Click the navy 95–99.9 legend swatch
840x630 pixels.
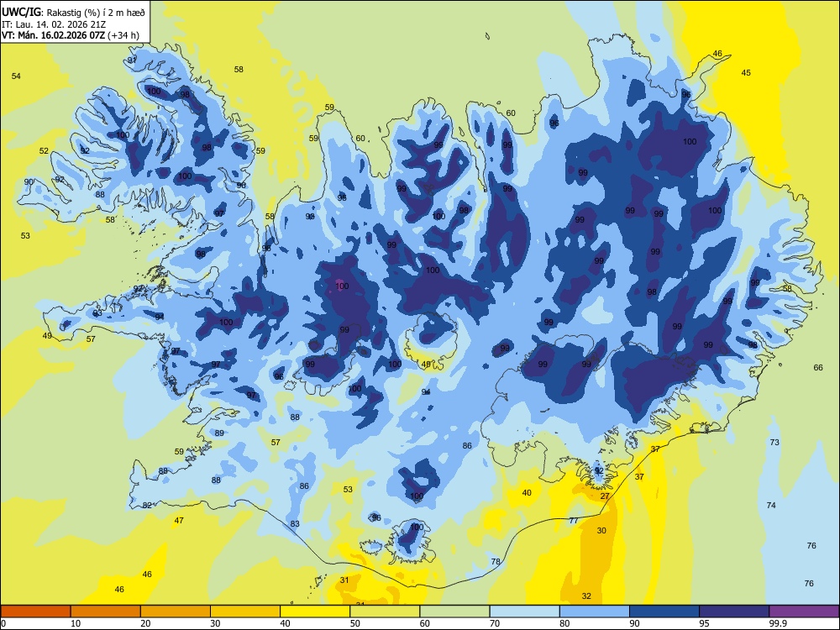[734, 612]
